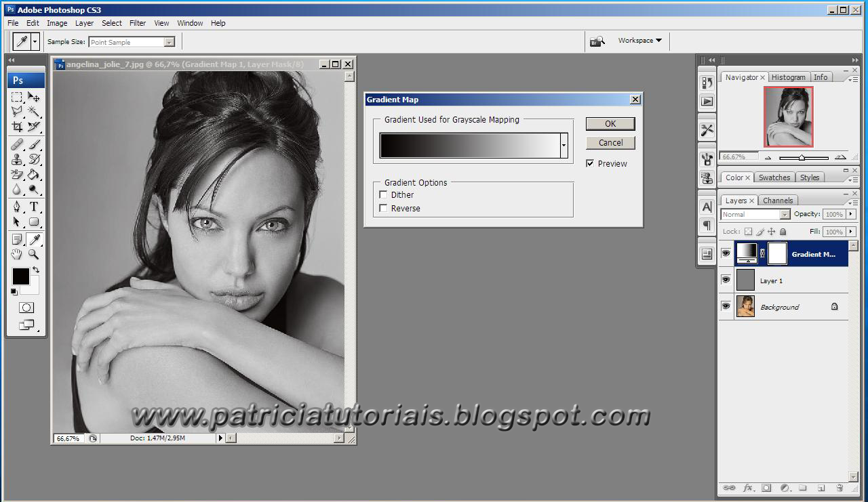Open the new adjustment layer menu
The width and height of the screenshot is (868, 502).
coord(786,488)
